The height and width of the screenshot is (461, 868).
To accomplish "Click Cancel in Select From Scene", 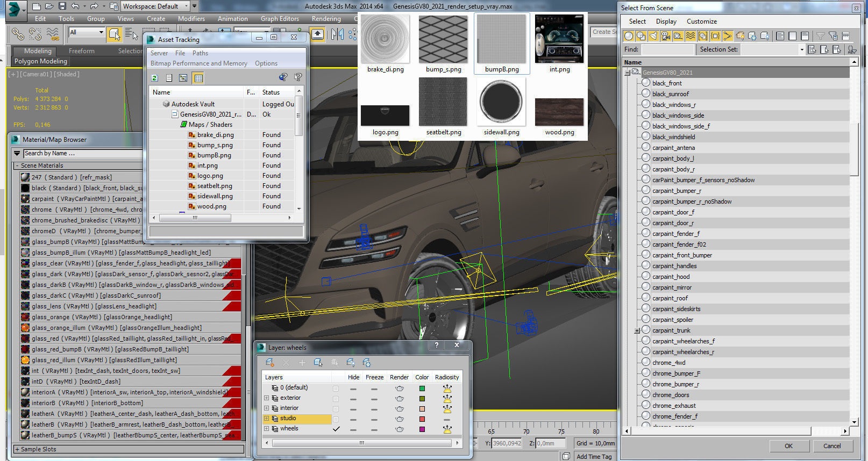I will point(832,446).
